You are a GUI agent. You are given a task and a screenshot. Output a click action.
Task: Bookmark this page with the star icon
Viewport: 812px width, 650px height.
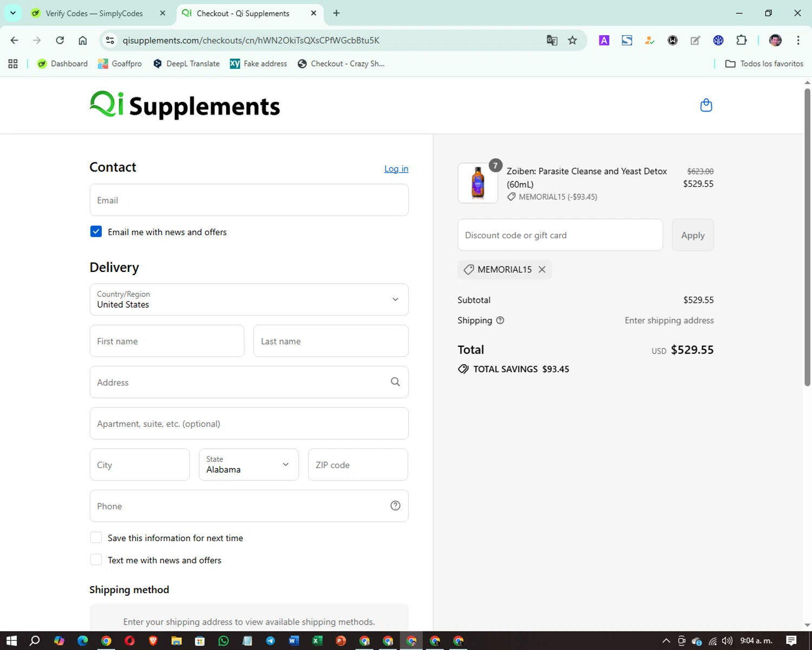click(x=572, y=40)
